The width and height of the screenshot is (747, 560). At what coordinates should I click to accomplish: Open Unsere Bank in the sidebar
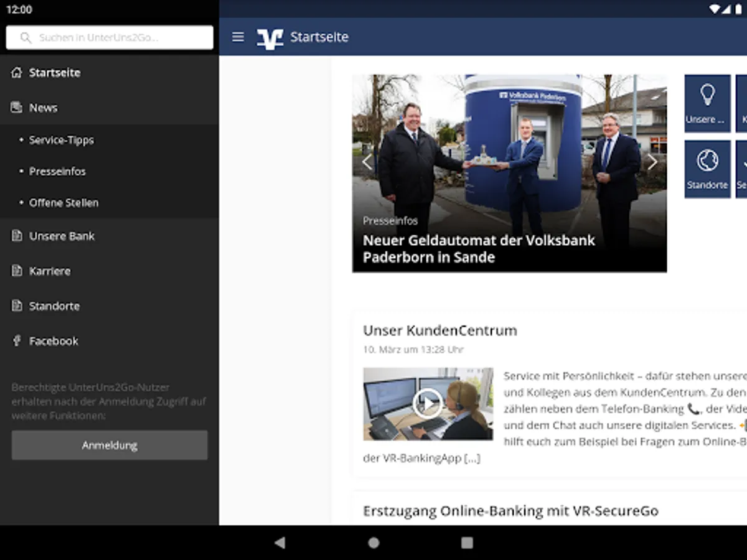point(110,236)
